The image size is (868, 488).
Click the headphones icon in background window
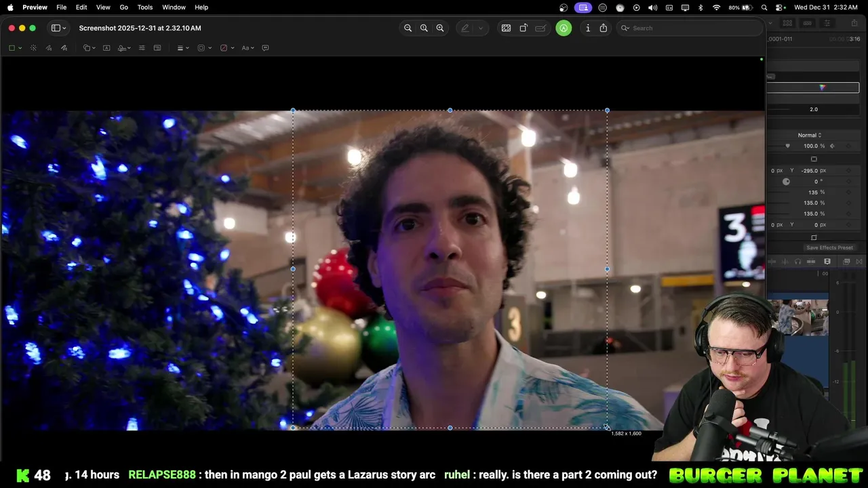[797, 262]
